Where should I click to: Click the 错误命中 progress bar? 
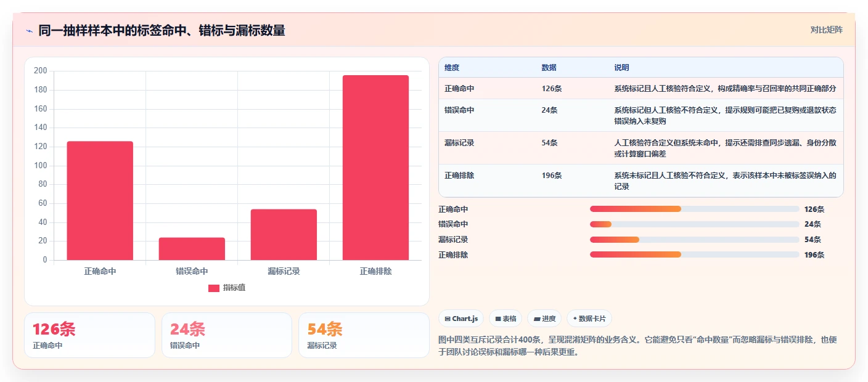click(694, 224)
